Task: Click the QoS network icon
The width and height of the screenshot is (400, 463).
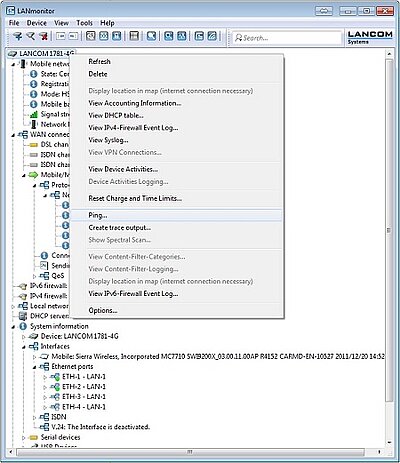Action: (x=44, y=276)
